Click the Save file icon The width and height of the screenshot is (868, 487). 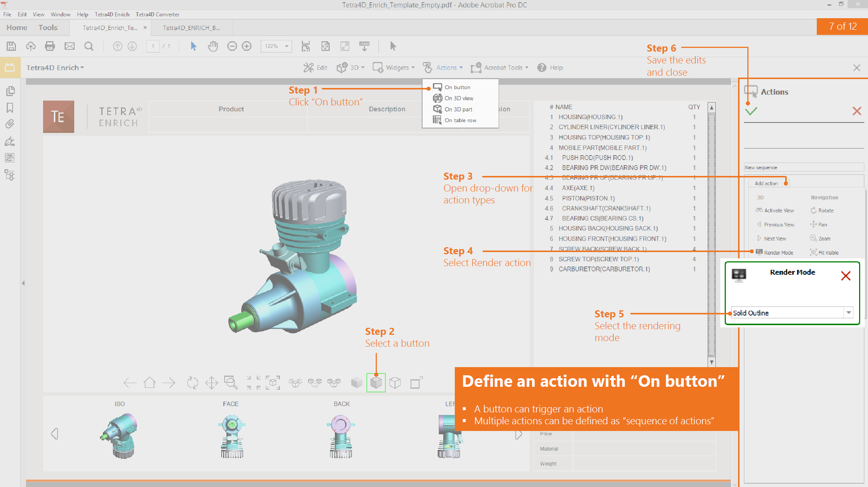pos(11,46)
